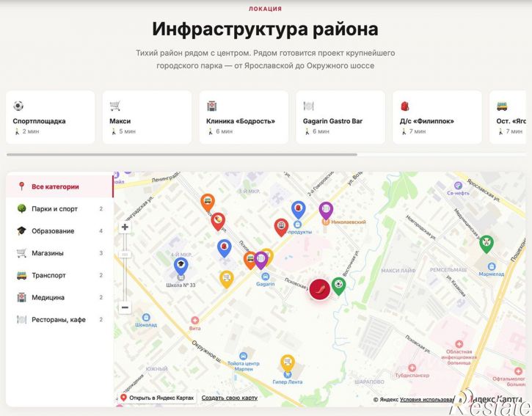Click the Гипер Лента map label
Screen dimensions: 532x416
(288, 382)
